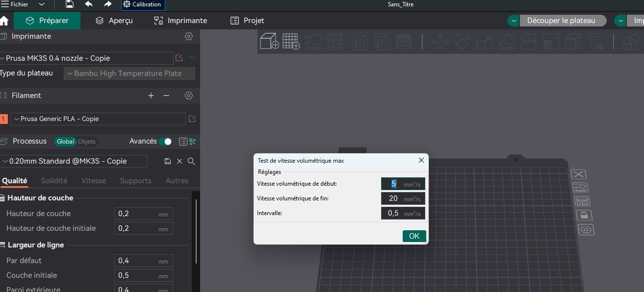Click Découper le plateau button

561,21
